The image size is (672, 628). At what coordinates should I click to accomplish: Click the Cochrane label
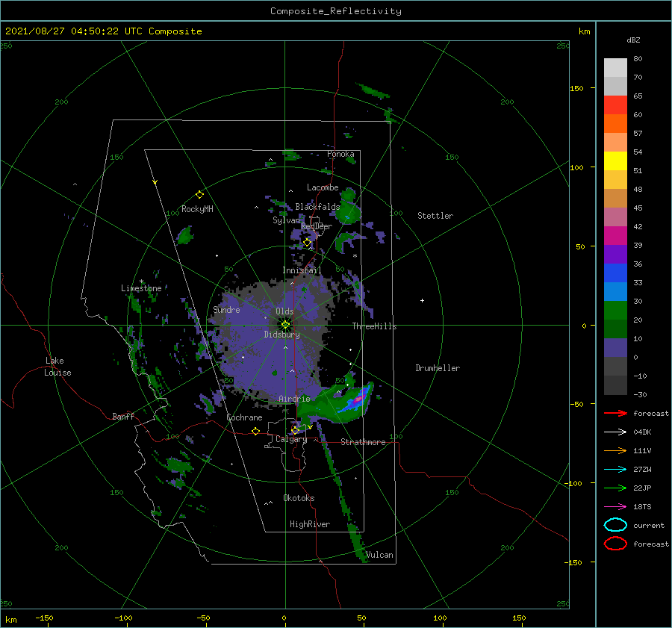(244, 417)
